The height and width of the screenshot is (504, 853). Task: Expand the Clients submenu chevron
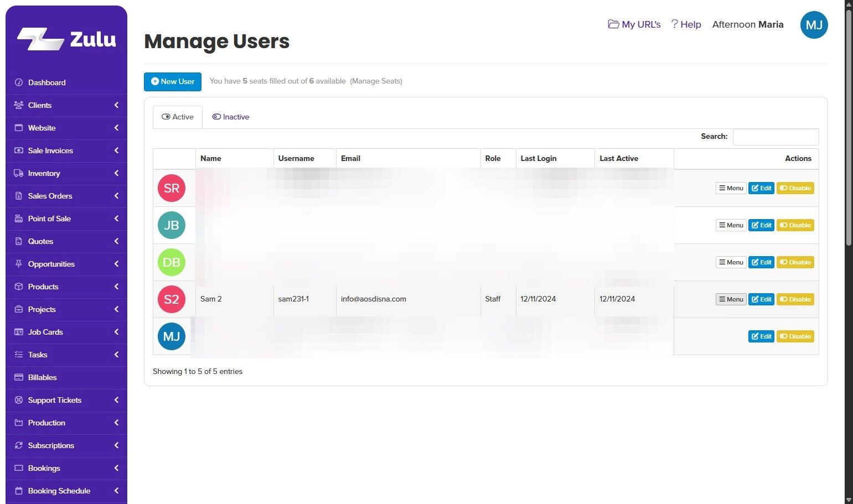coord(116,105)
